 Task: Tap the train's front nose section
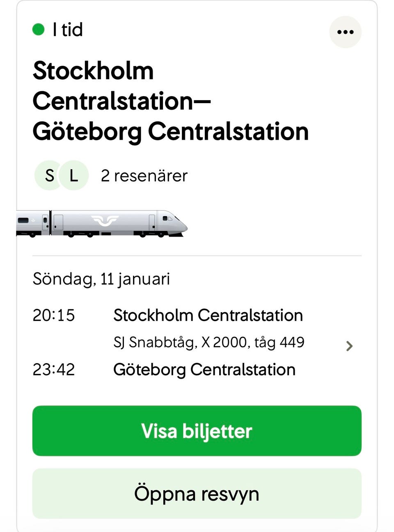click(x=174, y=224)
